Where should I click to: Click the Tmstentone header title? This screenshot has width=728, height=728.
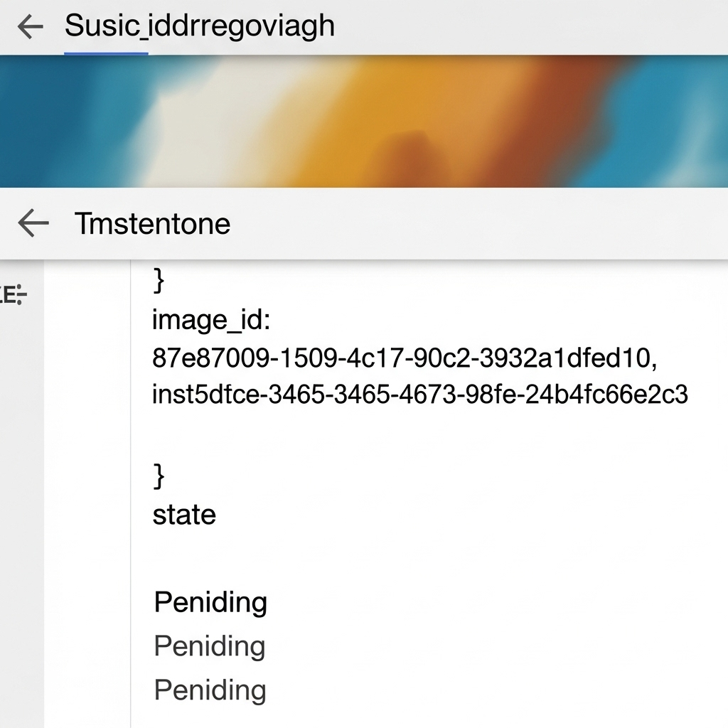pyautogui.click(x=152, y=224)
